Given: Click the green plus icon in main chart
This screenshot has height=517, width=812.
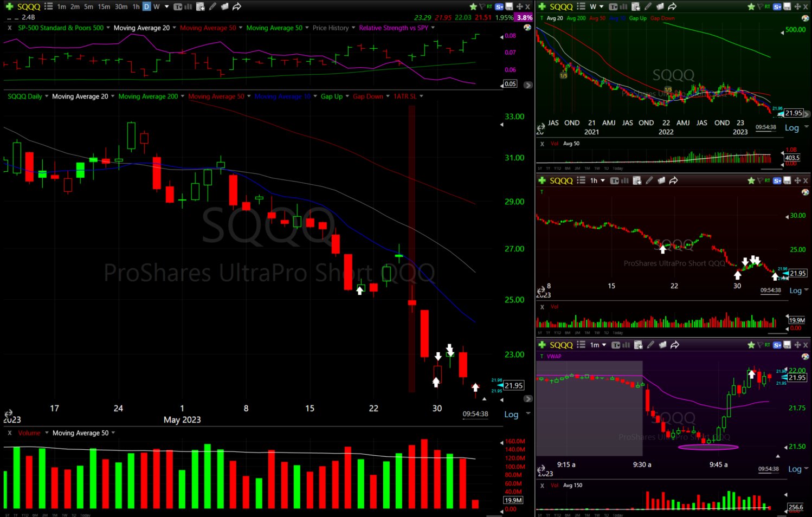Looking at the screenshot, I should click(x=9, y=7).
